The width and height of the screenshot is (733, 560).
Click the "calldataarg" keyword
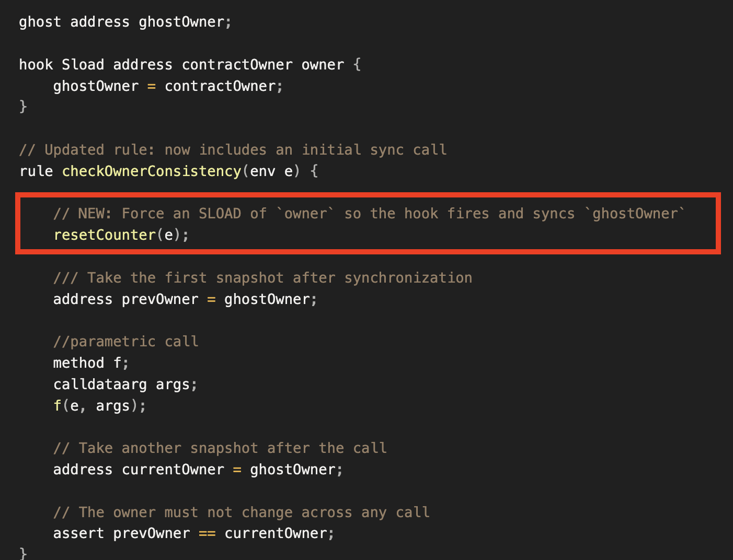(100, 384)
